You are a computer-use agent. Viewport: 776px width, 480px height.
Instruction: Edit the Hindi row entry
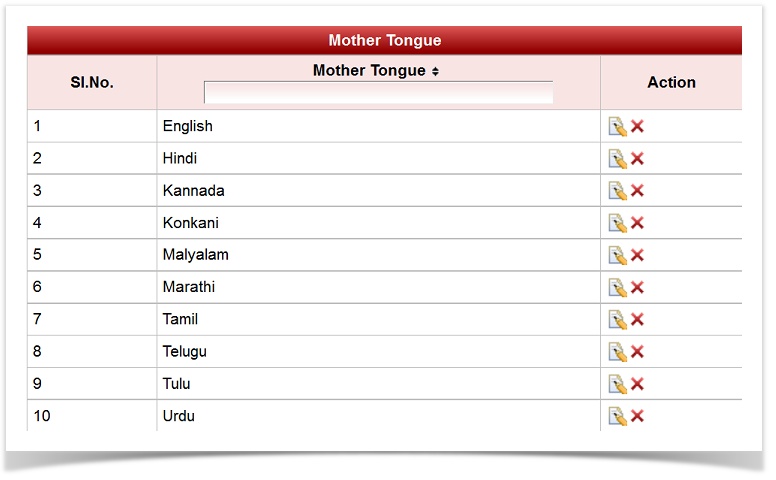pos(618,159)
